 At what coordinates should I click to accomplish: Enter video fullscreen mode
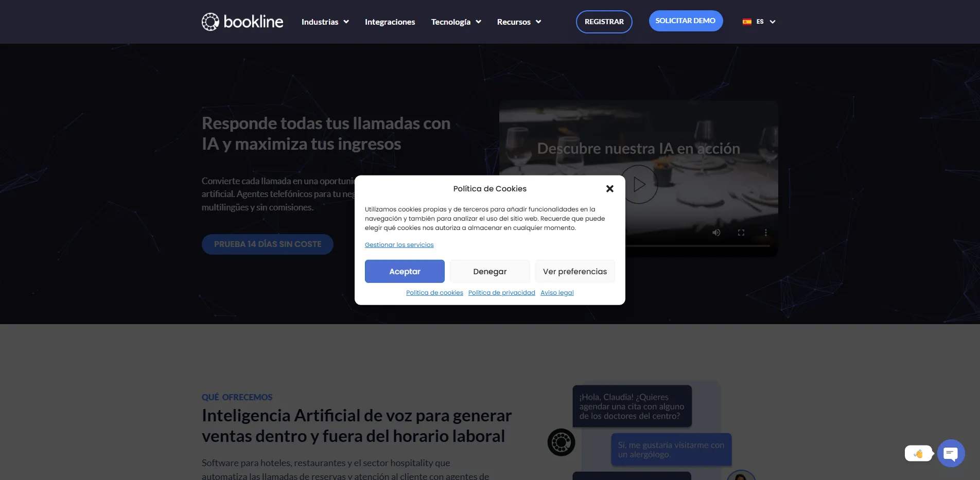[741, 233]
